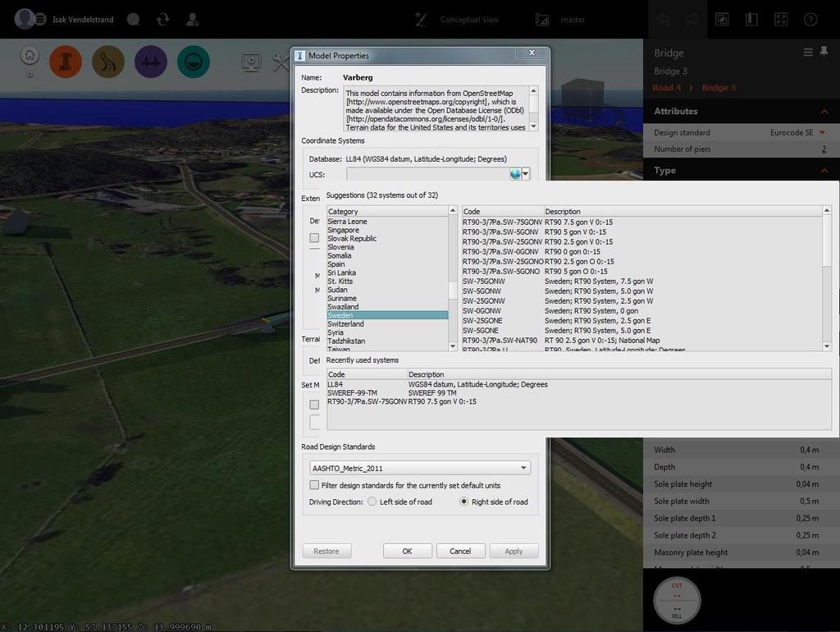The height and width of the screenshot is (632, 840).
Task: Click the proposal icon next to master
Action: (542, 20)
